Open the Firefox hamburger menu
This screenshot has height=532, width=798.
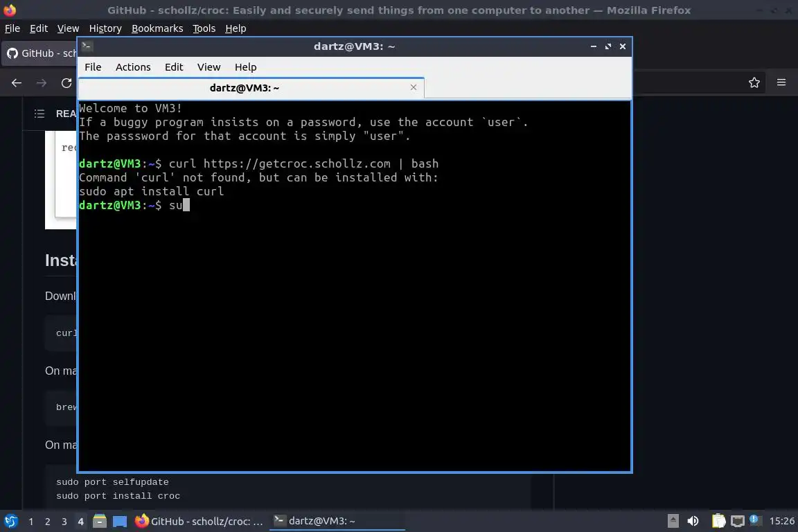[x=781, y=82]
